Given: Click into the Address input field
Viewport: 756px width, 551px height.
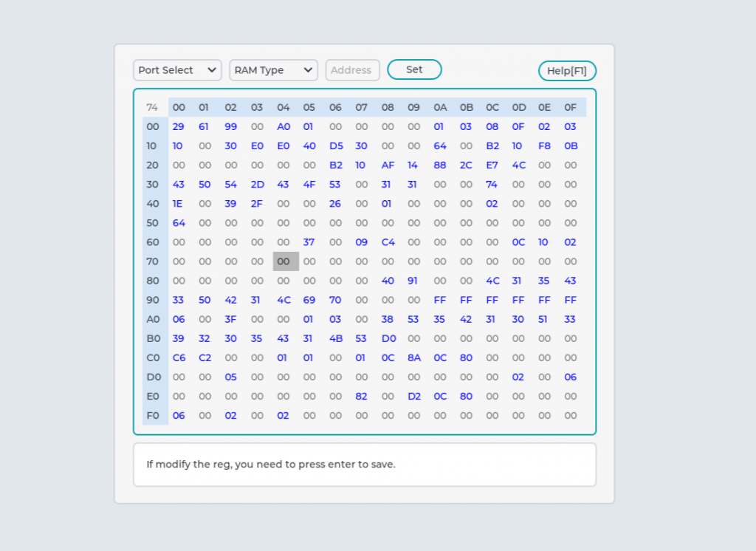Looking at the screenshot, I should 352,70.
